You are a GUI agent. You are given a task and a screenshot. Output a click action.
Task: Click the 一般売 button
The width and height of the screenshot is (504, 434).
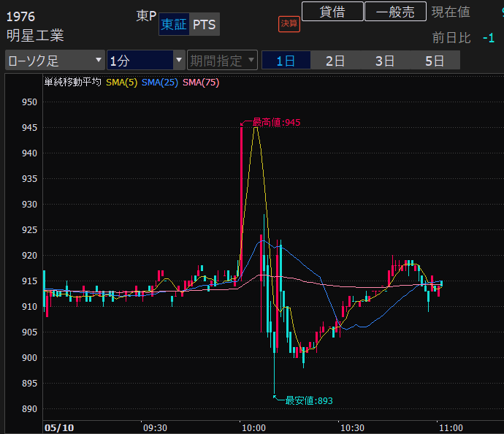point(395,12)
